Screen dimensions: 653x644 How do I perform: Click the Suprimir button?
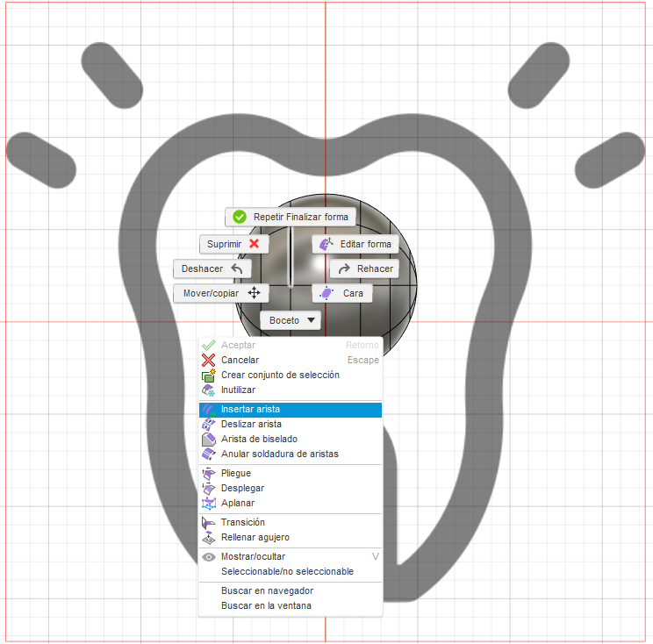pyautogui.click(x=234, y=244)
